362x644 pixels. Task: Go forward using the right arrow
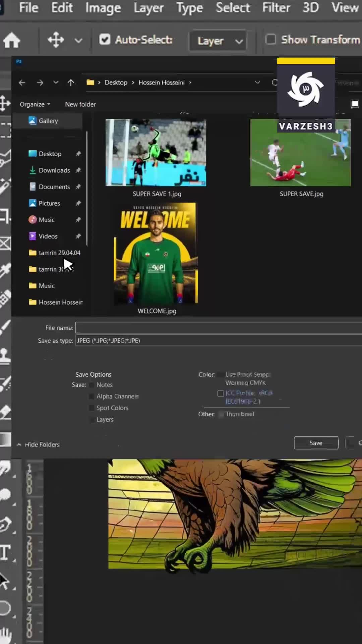(40, 83)
